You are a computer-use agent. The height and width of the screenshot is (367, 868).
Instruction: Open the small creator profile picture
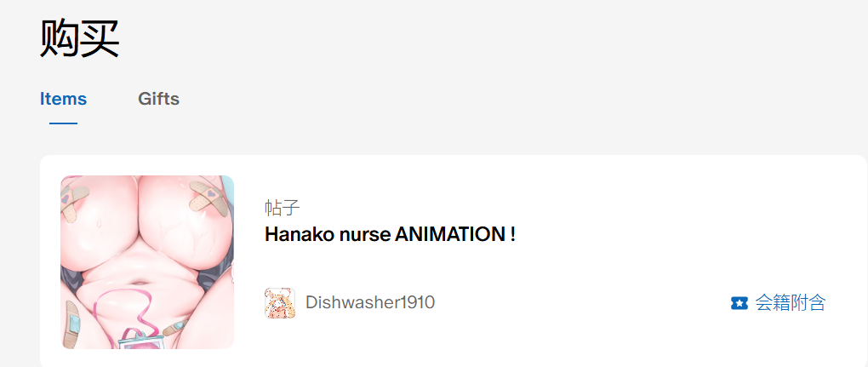point(280,303)
